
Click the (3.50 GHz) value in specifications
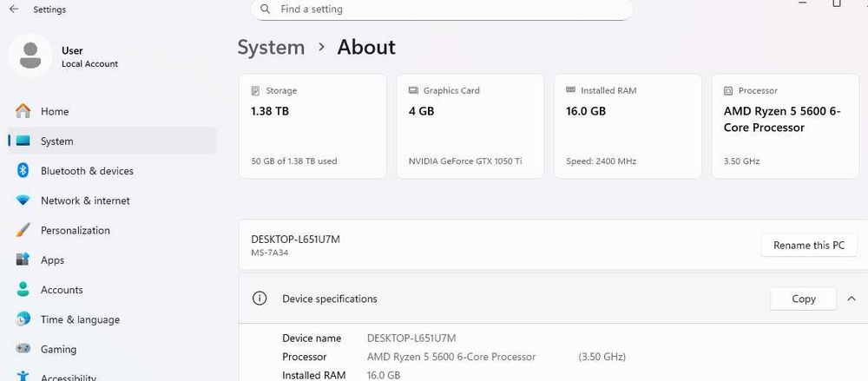click(x=602, y=357)
